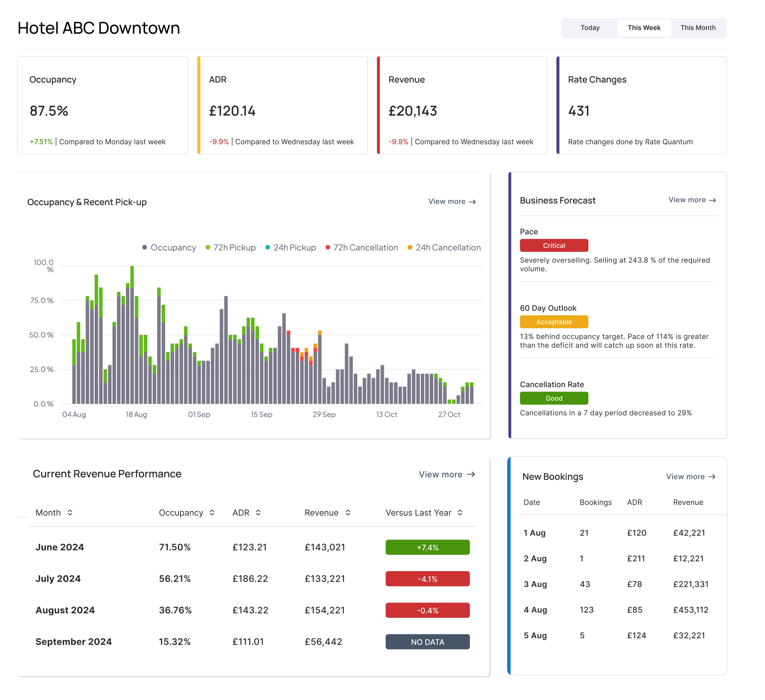
Task: Click sort icon next to Month column
Action: click(x=70, y=513)
